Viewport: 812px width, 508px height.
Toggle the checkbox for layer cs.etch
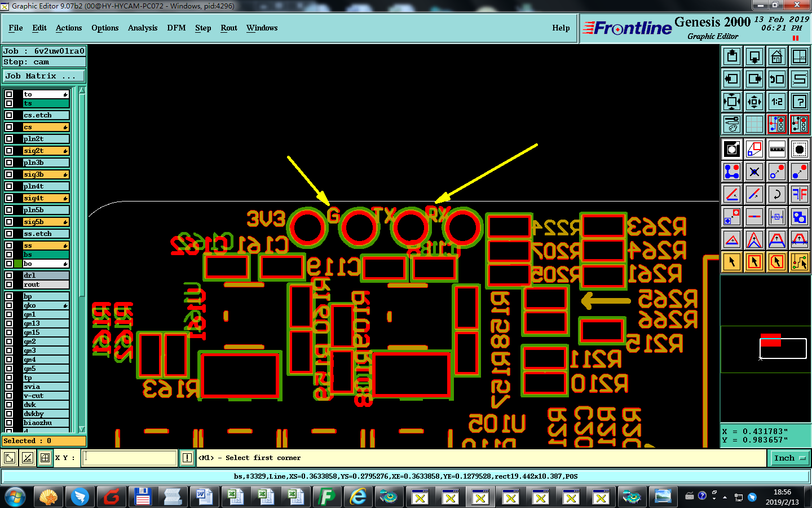(9, 115)
